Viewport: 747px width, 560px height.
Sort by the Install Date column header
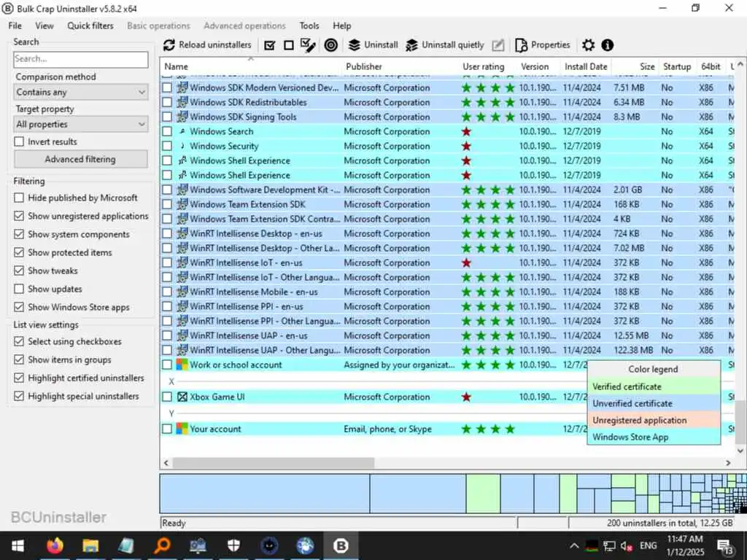click(x=586, y=66)
